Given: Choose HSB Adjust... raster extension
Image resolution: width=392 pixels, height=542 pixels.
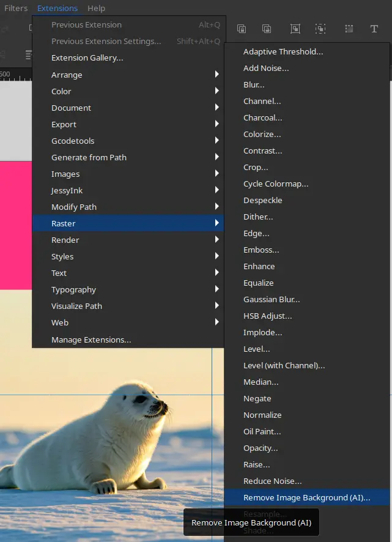Looking at the screenshot, I should pos(307,316).
